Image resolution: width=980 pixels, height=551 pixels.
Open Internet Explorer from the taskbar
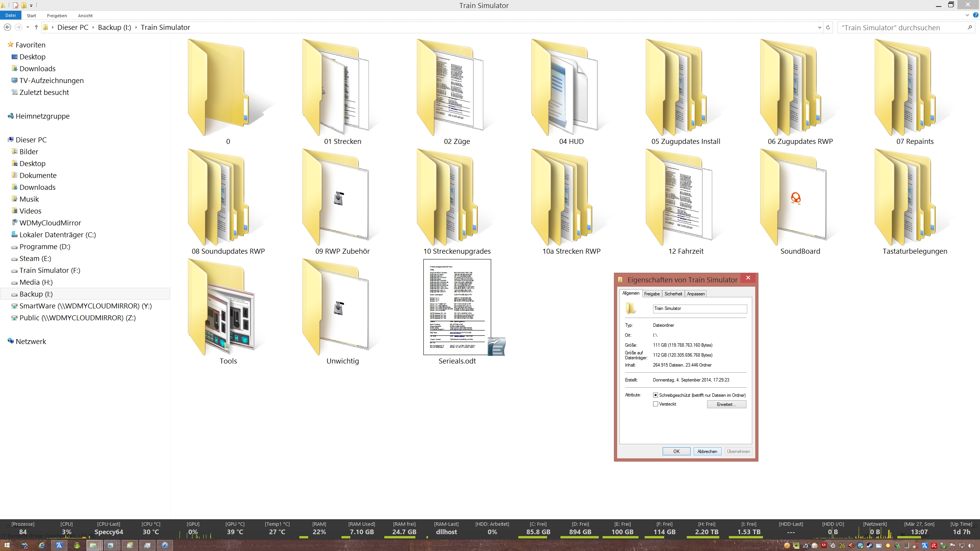(42, 545)
